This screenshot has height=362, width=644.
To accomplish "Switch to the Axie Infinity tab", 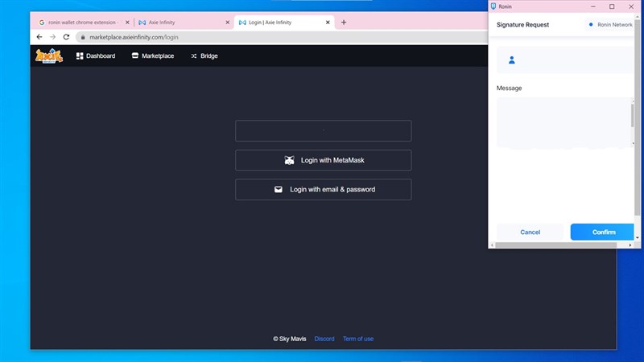I will pos(184,23).
